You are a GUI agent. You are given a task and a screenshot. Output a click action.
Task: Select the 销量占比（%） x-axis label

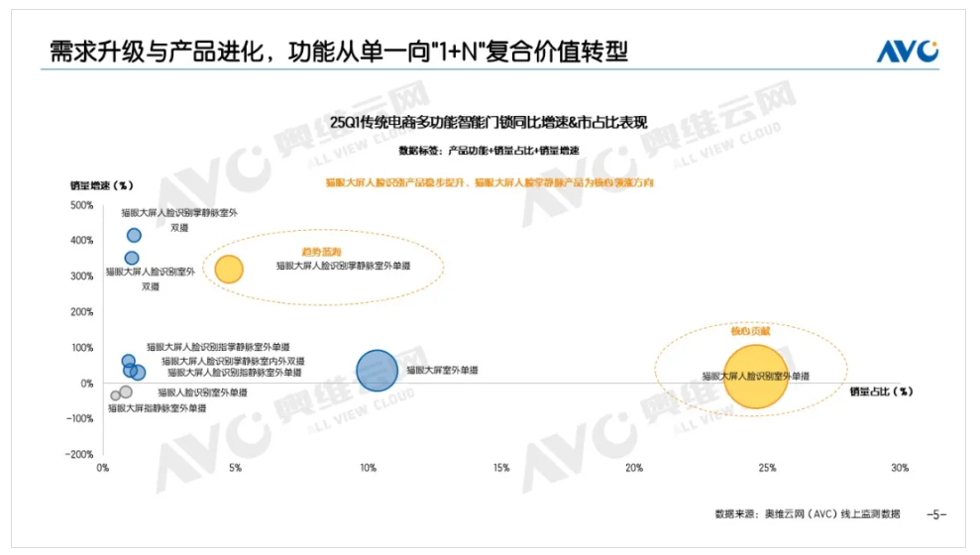[x=881, y=391]
